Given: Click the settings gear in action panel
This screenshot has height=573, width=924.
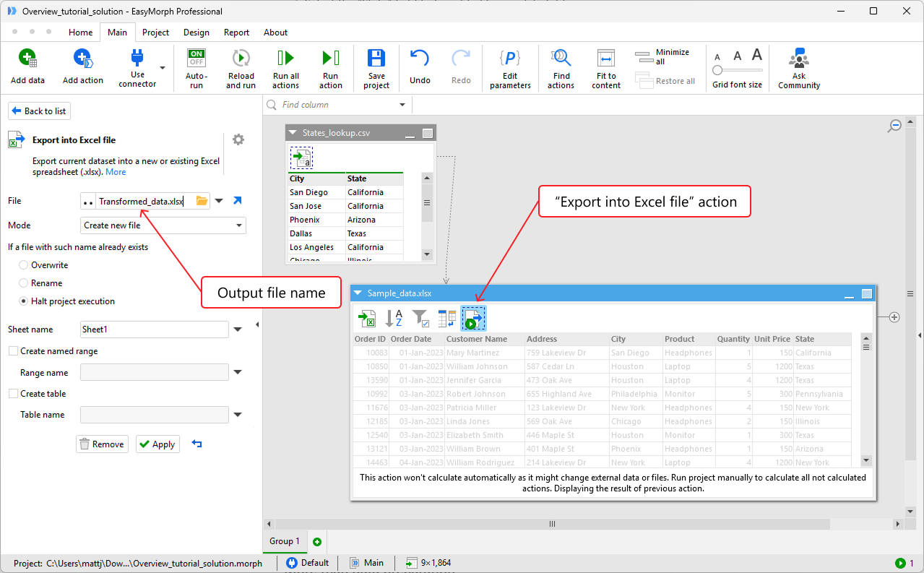Looking at the screenshot, I should [238, 139].
